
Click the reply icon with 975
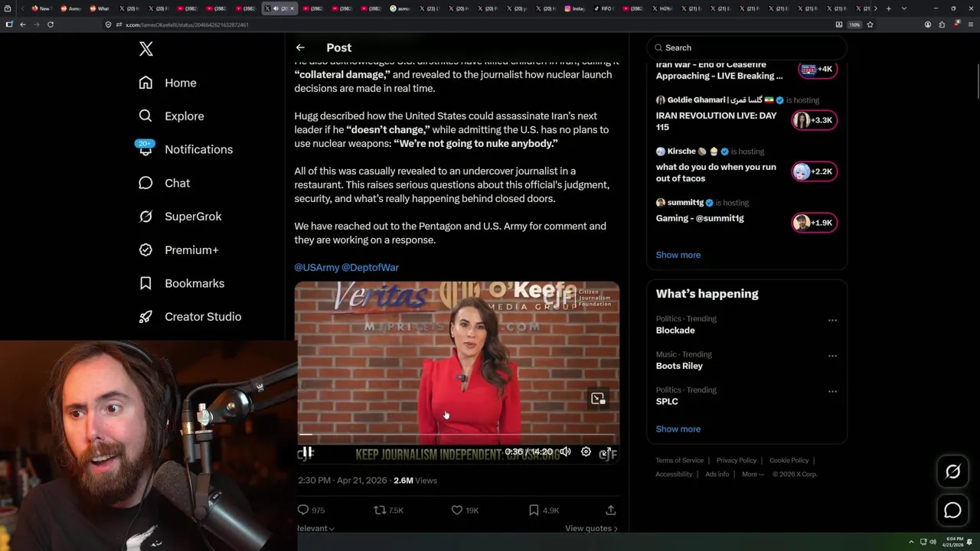pyautogui.click(x=311, y=510)
